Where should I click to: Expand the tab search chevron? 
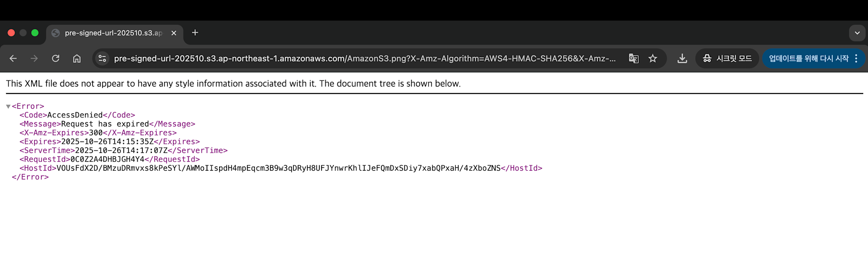pyautogui.click(x=857, y=33)
